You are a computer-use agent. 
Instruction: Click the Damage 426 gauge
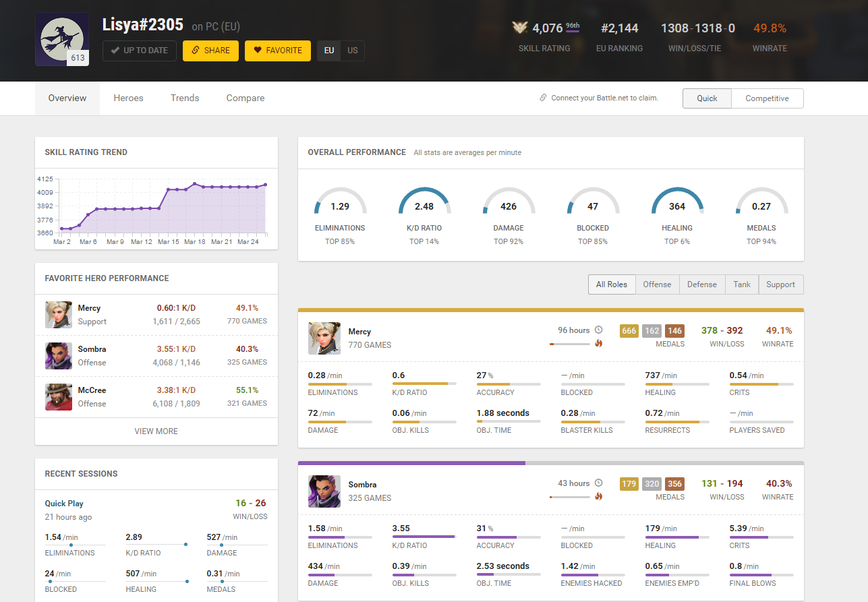[509, 202]
